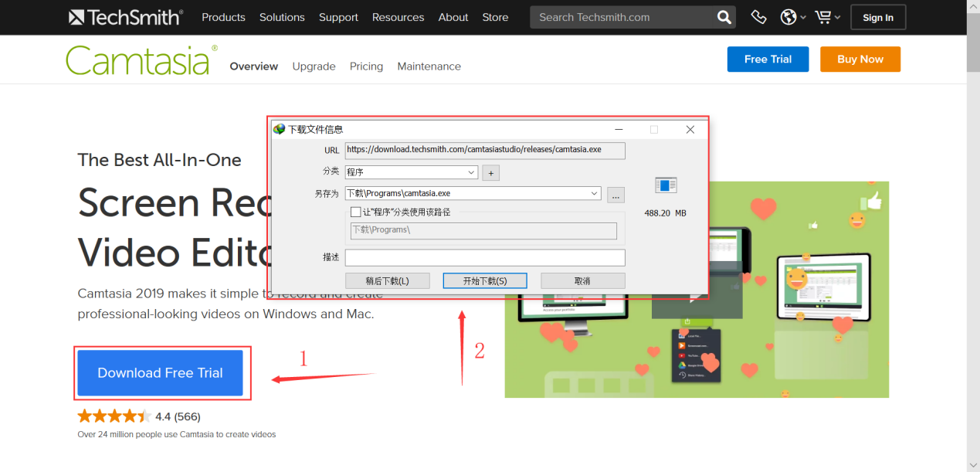The image size is (980, 472).
Task: Click the star rating icons
Action: click(114, 416)
